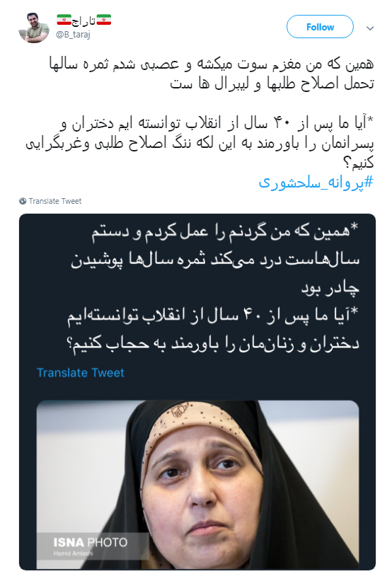This screenshot has width=392, height=576.
Task: Click the Follow button
Action: tap(320, 27)
